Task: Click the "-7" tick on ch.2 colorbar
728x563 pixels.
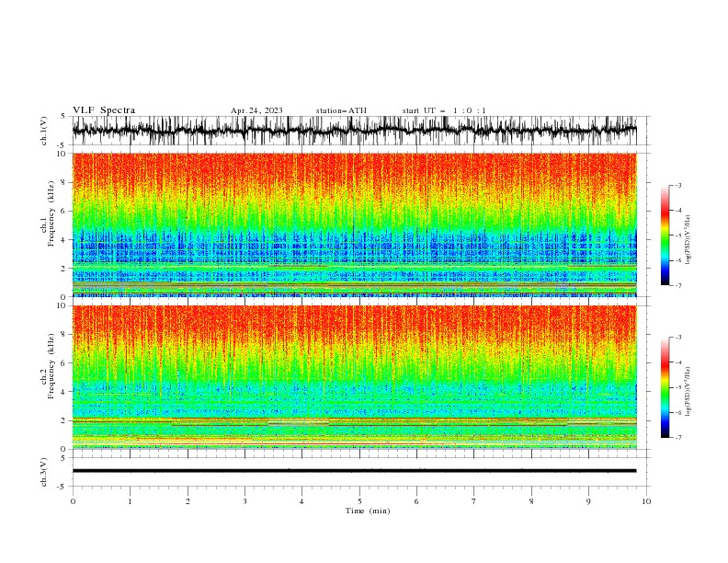Action: click(x=677, y=438)
